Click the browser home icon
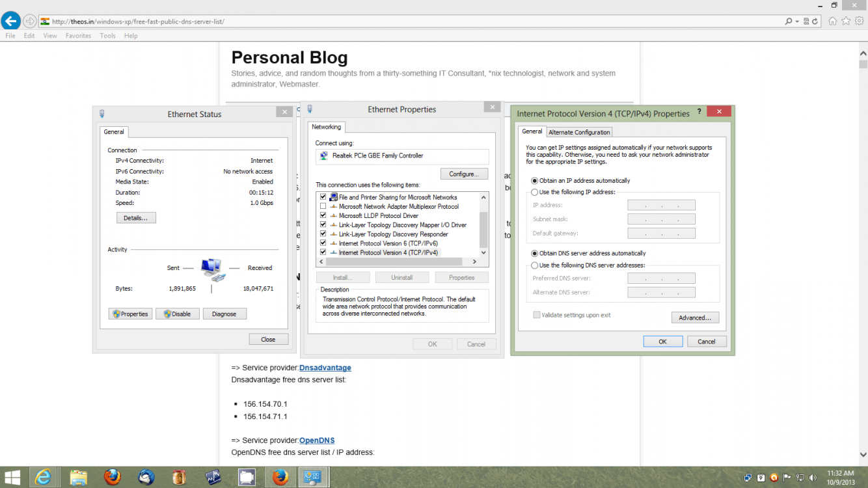This screenshot has height=488, width=868. [x=833, y=21]
